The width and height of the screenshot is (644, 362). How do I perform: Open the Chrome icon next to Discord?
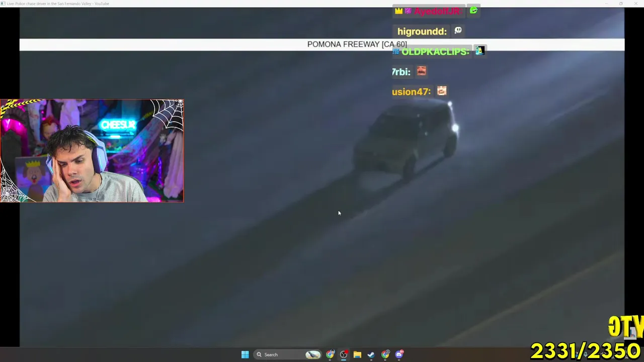(385, 354)
